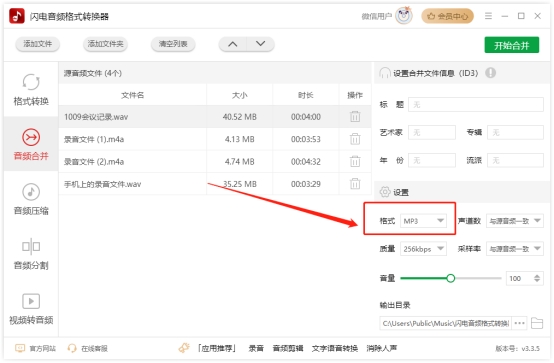Click the output directory path field
This screenshot has width=554, height=363.
click(x=445, y=323)
